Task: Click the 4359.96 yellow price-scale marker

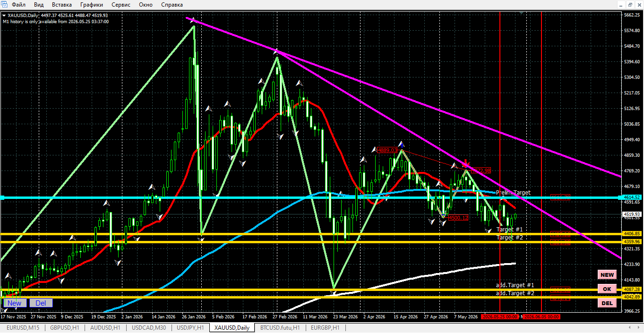Action: click(632, 241)
